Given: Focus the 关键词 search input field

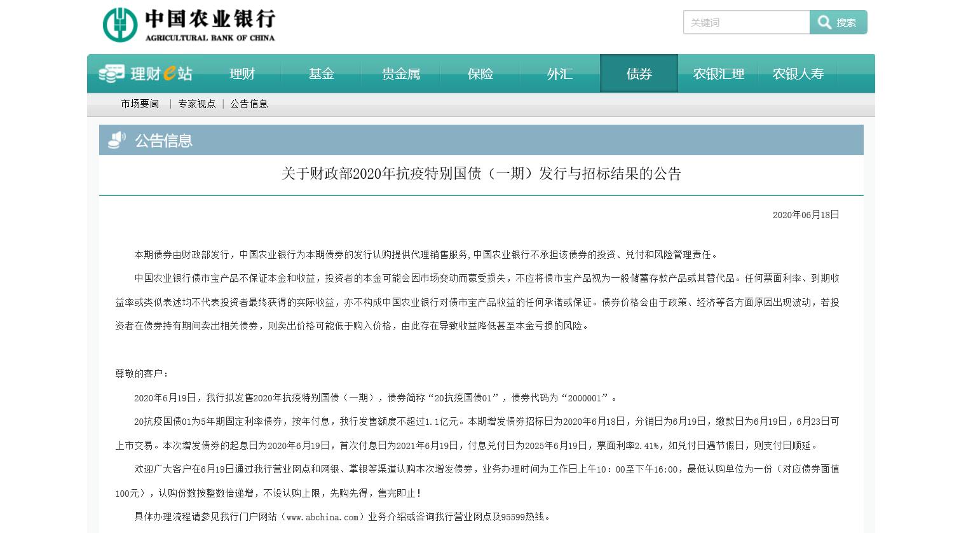Looking at the screenshot, I should tap(746, 22).
